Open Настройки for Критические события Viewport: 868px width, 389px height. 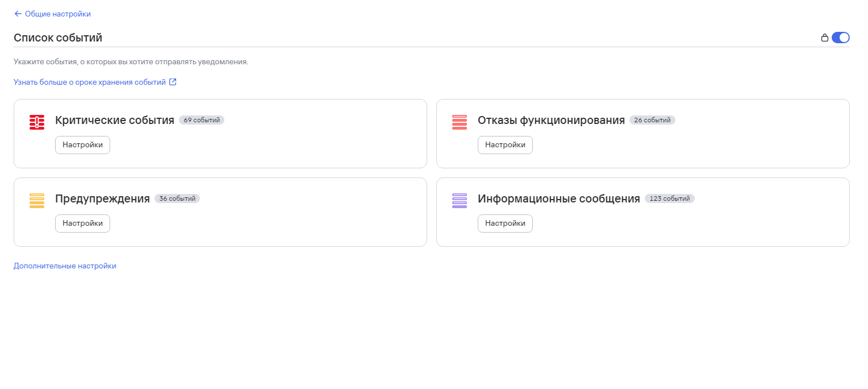[82, 145]
